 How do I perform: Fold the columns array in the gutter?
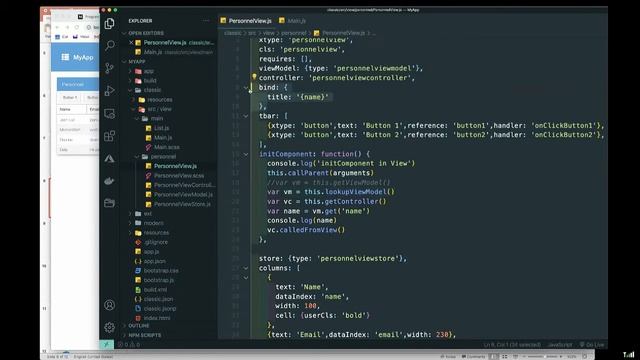(x=246, y=268)
